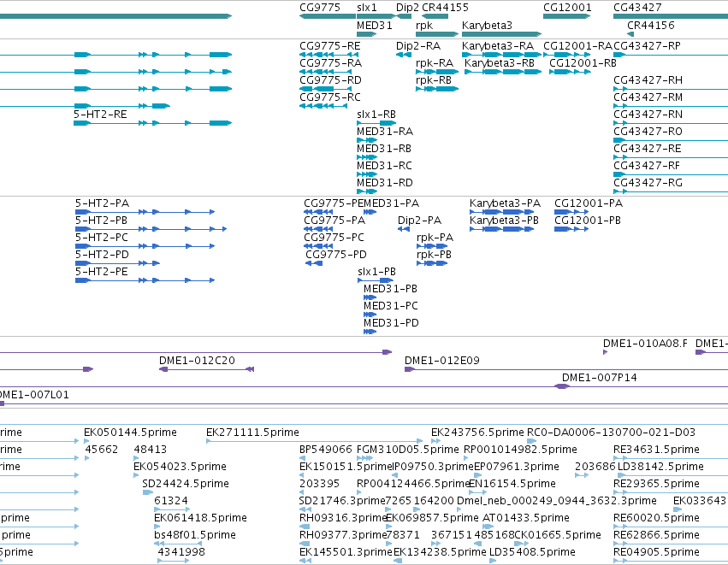The width and height of the screenshot is (728, 565).
Task: Select transcript MED31-RB
Action: point(384,149)
